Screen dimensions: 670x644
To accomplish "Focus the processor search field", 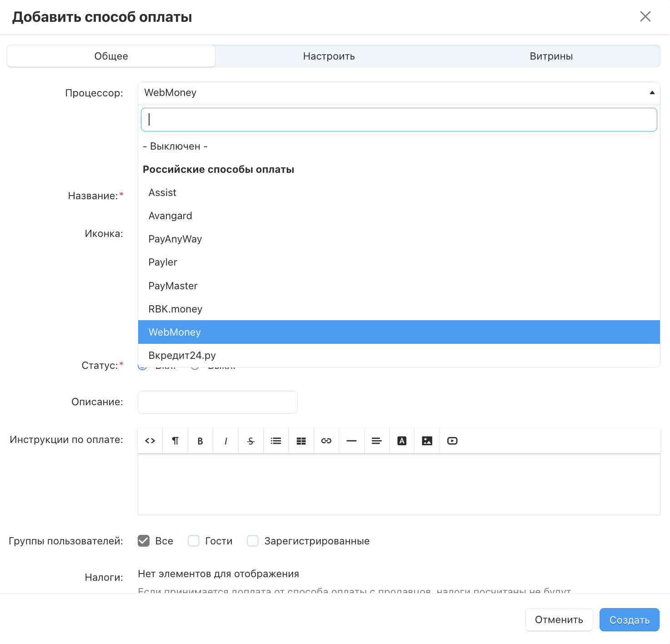I will point(399,120).
